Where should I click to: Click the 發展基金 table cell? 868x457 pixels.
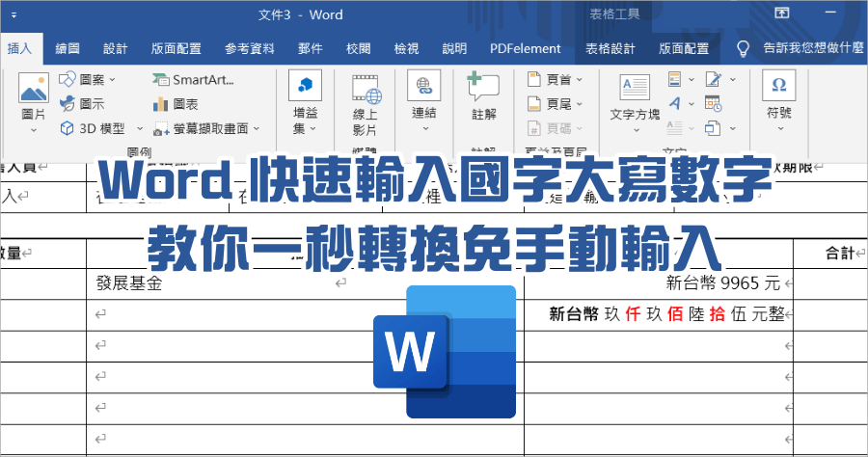(x=305, y=283)
